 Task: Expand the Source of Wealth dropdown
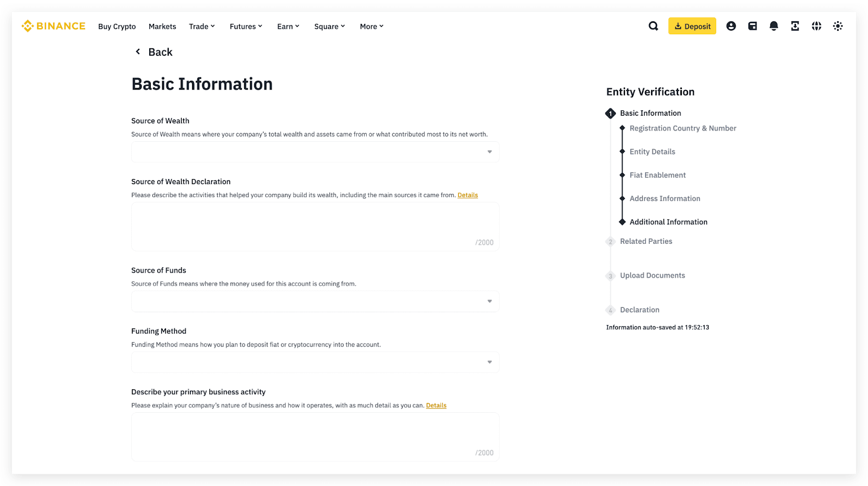(315, 152)
